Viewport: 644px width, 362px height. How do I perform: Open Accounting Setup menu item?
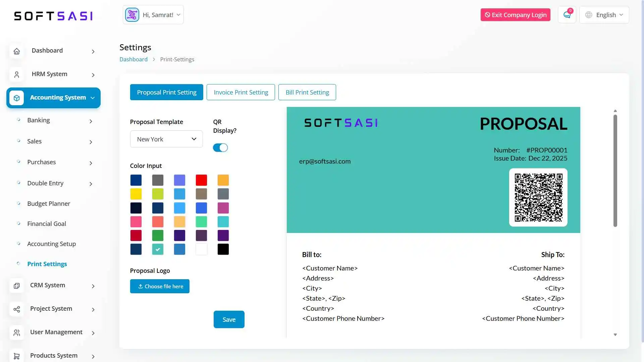pos(52,244)
